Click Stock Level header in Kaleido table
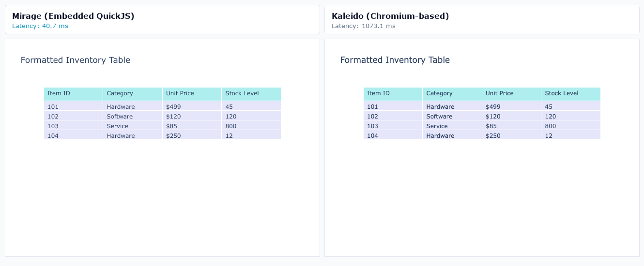644x266 pixels. click(x=571, y=94)
